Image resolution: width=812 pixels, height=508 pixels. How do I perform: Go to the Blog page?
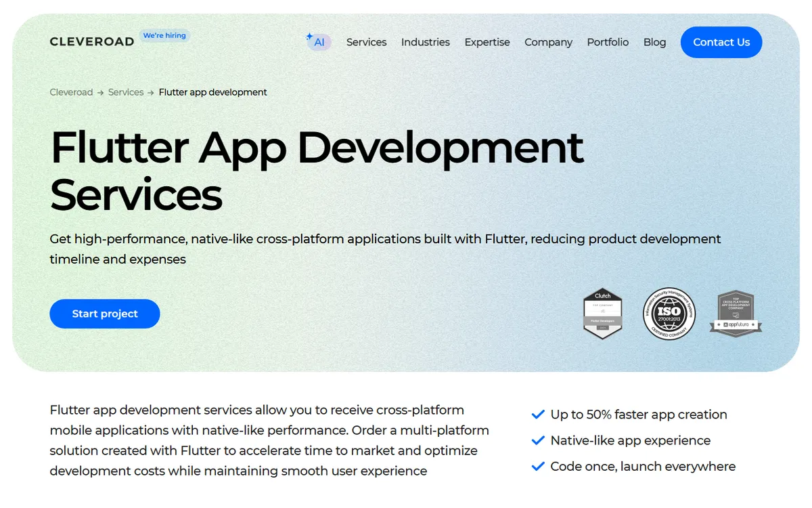point(655,42)
